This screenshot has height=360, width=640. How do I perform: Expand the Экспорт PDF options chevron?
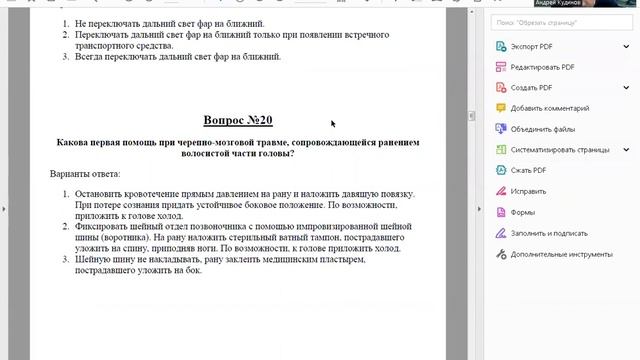click(x=626, y=47)
